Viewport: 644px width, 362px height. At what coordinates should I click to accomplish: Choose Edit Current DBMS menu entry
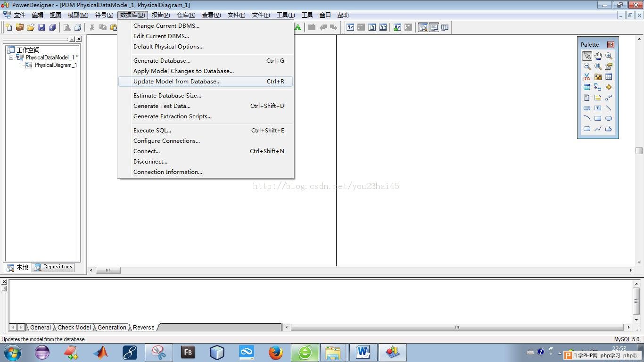point(205,36)
